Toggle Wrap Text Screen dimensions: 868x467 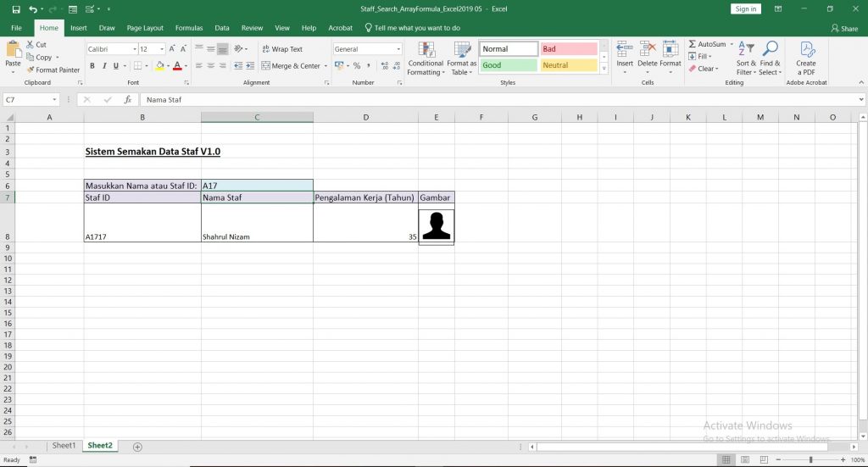281,48
